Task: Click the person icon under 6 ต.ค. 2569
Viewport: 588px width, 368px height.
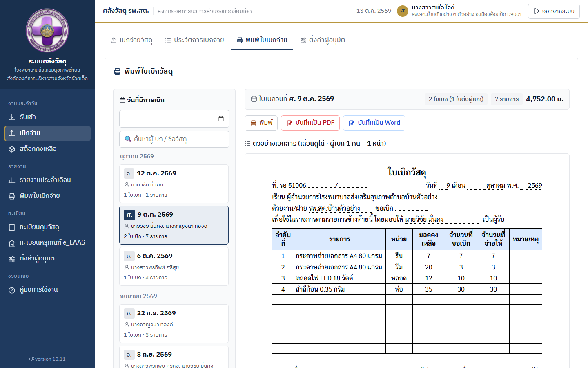Action: (x=127, y=267)
